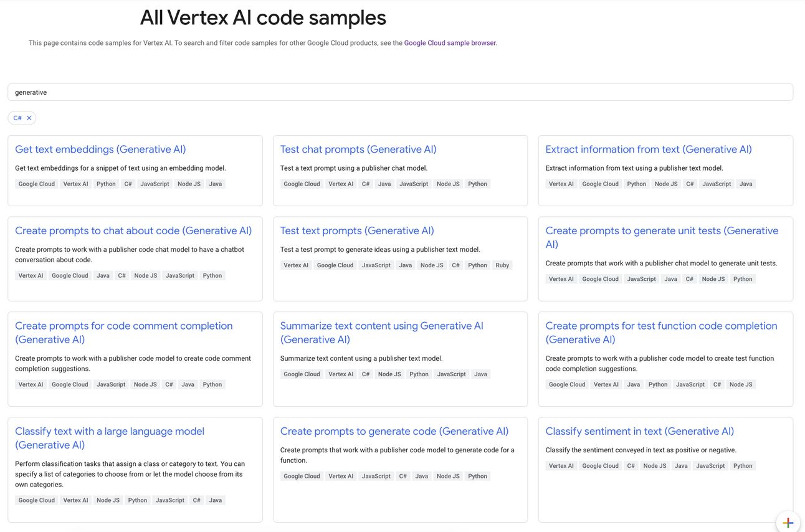The width and height of the screenshot is (805, 532).
Task: Click Python tag on Get text embeddings card
Action: 106,184
